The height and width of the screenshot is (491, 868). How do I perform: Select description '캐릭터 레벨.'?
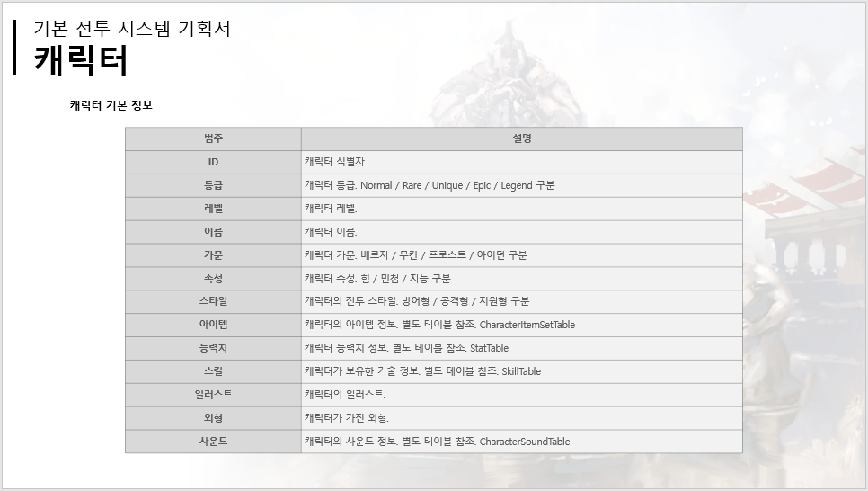pos(331,209)
